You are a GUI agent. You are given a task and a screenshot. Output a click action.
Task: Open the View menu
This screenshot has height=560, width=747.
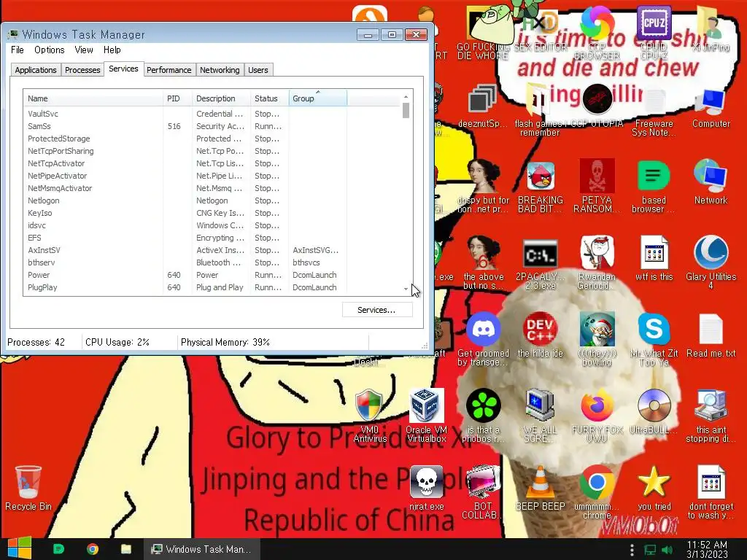coord(83,50)
